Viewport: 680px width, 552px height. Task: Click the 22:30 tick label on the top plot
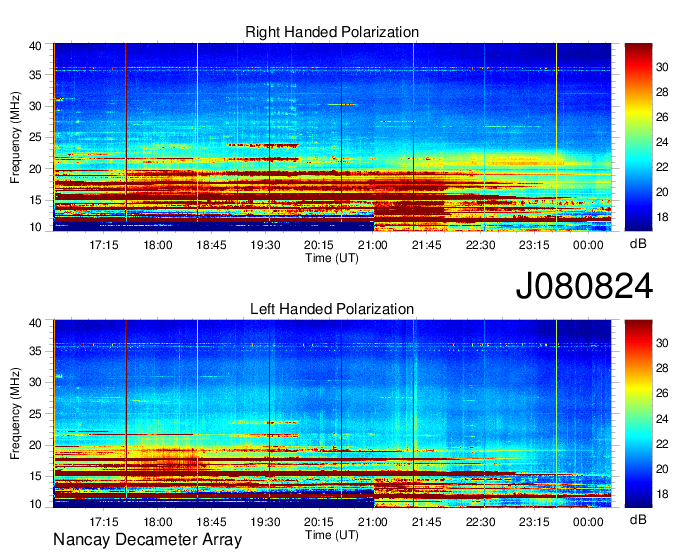click(x=481, y=245)
